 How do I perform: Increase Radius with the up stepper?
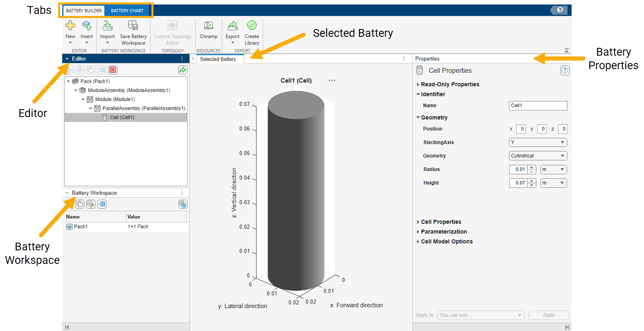tap(531, 167)
